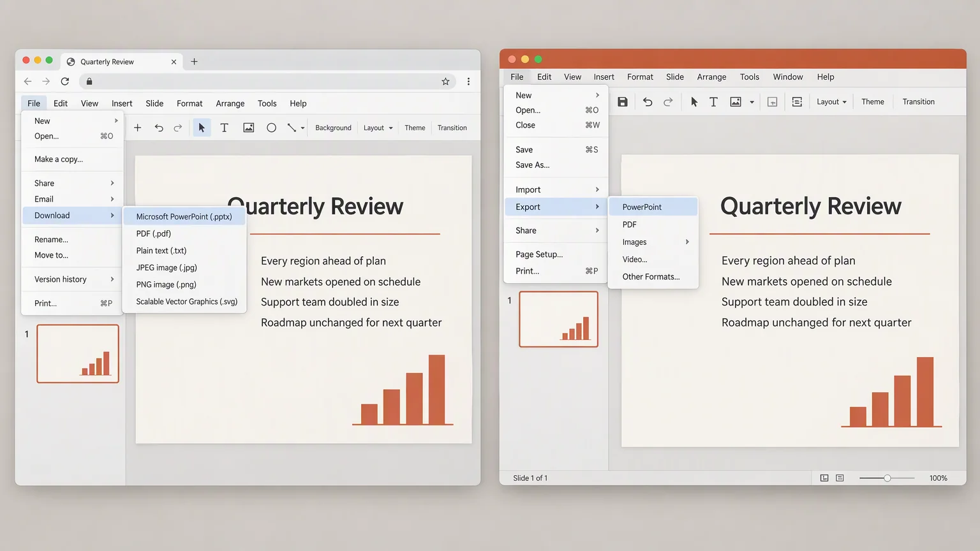Expand the Import submenu in desktop app
This screenshot has height=551, width=980.
556,189
